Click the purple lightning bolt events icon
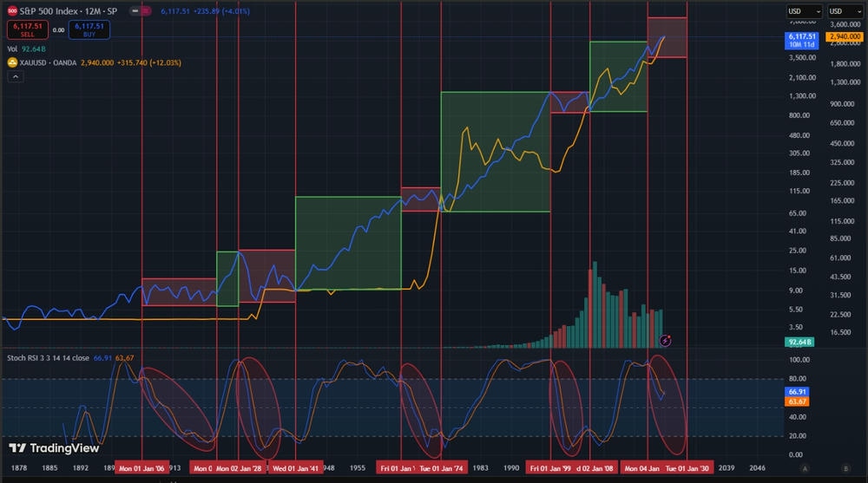 point(665,341)
